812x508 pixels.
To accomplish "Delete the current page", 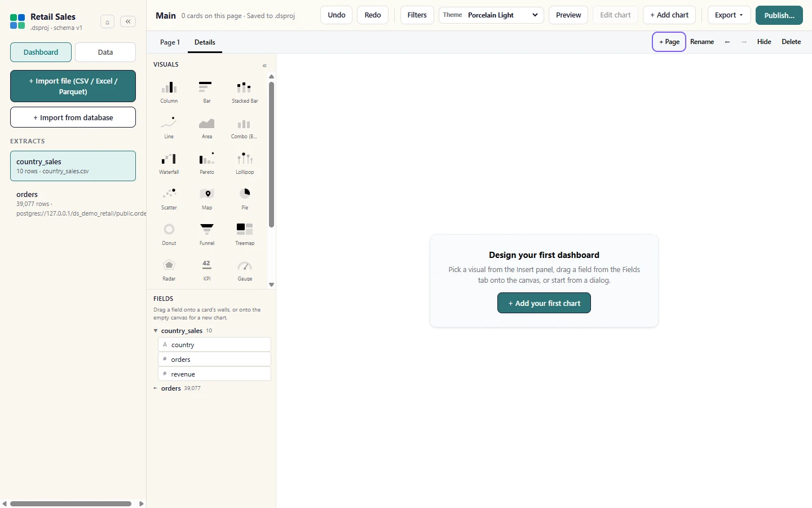I will [x=791, y=42].
